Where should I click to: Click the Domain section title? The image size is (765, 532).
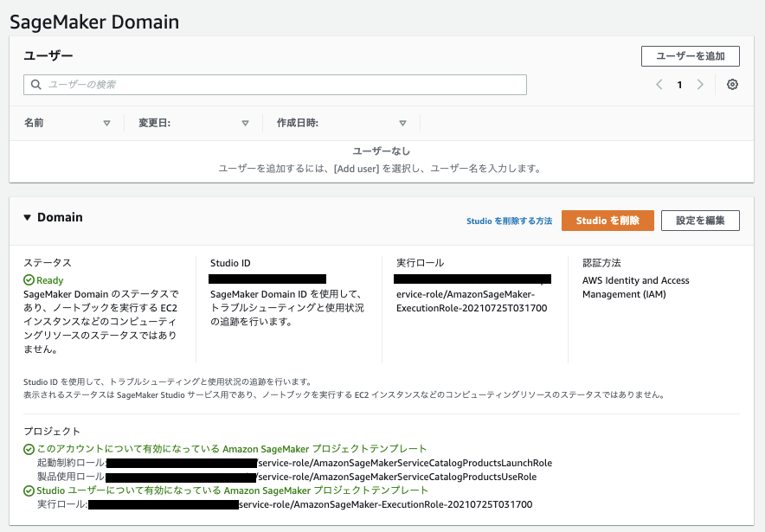pos(60,217)
